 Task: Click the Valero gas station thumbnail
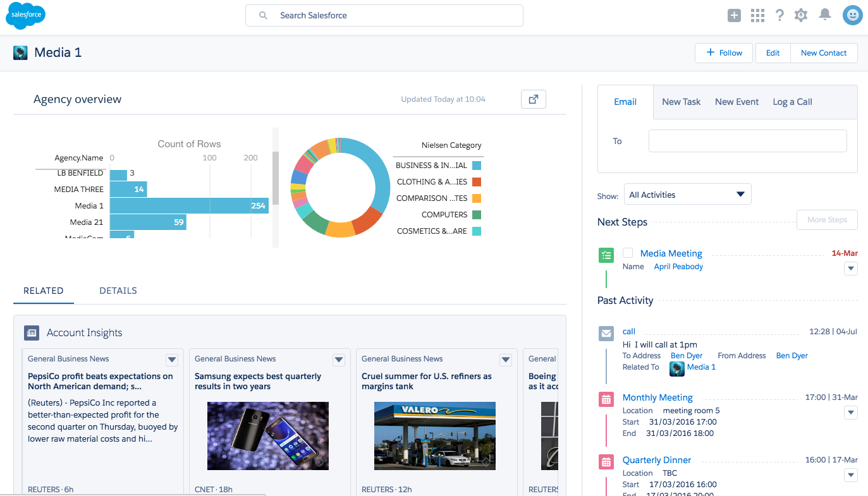tap(435, 437)
